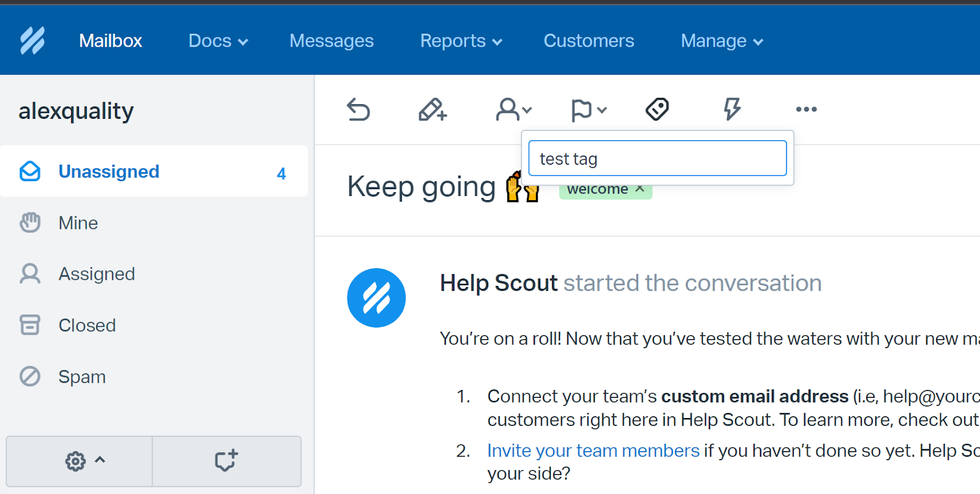Open the add note pencil icon
Image resolution: width=980 pixels, height=494 pixels.
[432, 110]
